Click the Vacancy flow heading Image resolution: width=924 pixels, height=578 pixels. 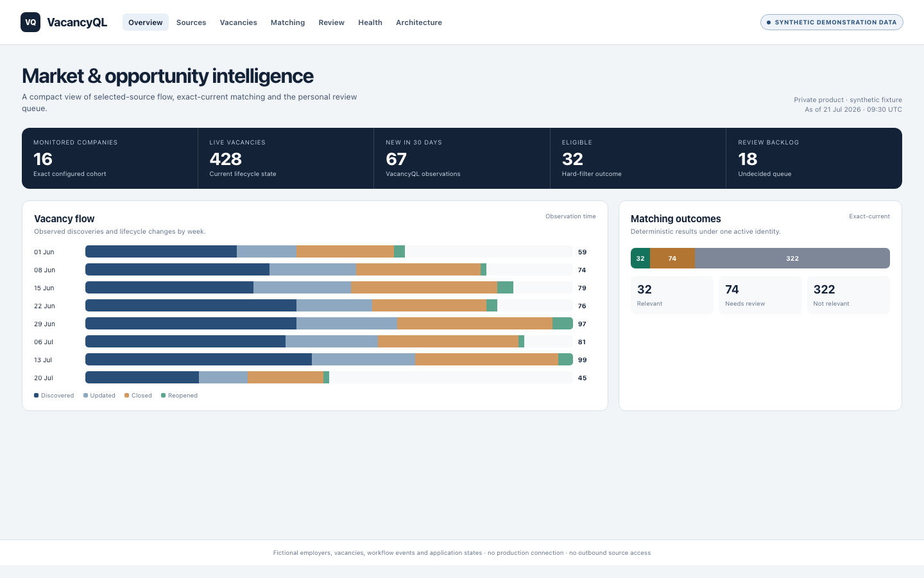pyautogui.click(x=64, y=219)
